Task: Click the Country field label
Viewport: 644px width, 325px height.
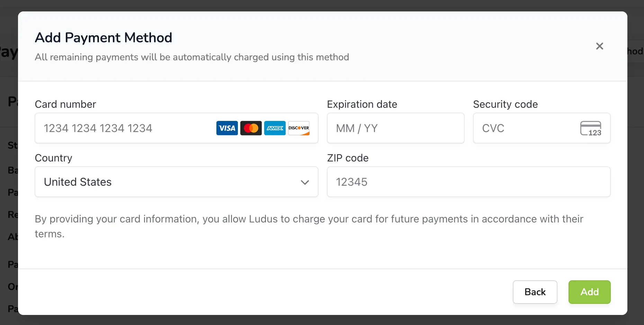Action: (54, 158)
